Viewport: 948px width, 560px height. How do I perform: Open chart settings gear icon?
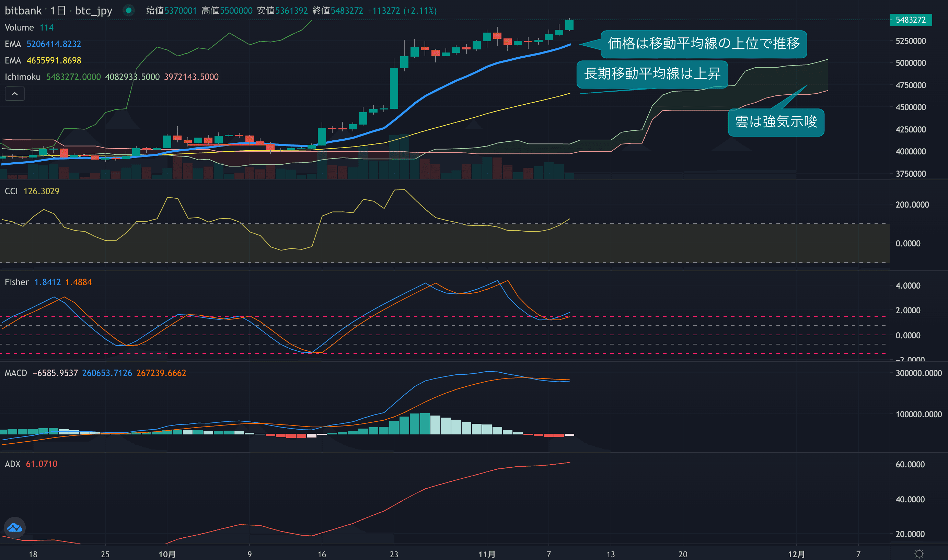919,553
